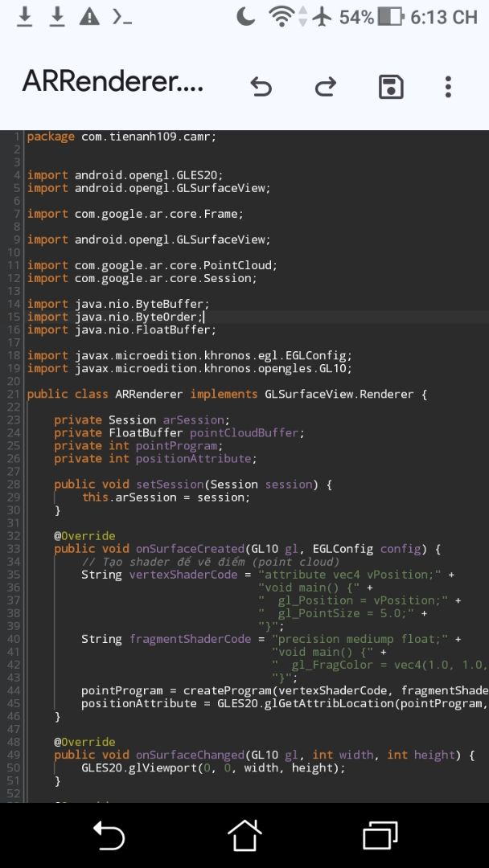Tap the terminal prompt status icon
Image resolution: width=489 pixels, height=868 pixels.
121,17
